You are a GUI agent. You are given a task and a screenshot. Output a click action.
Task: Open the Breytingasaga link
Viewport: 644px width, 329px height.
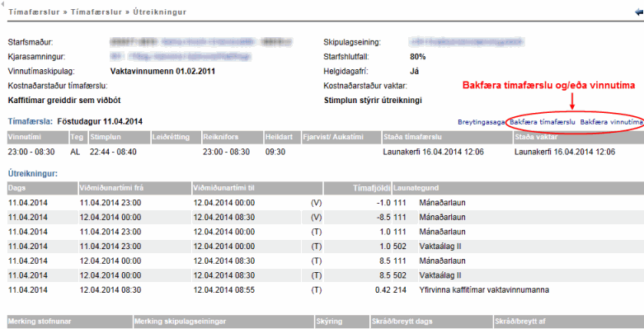481,122
